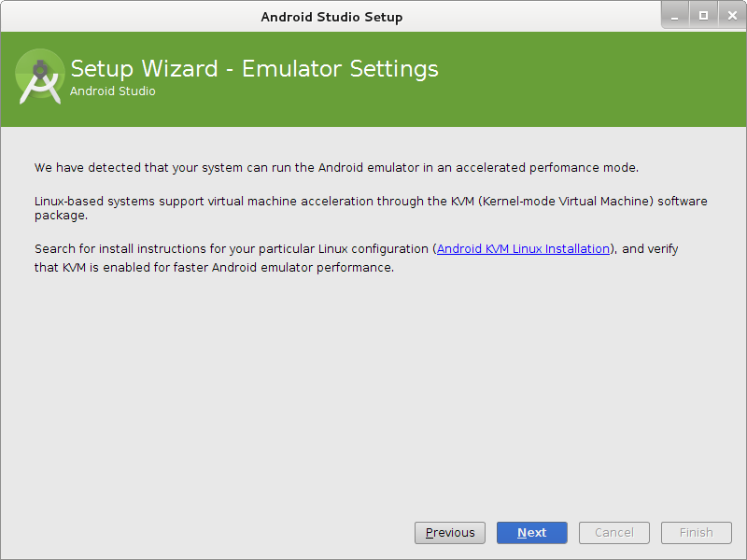Click the Android Studio logo icon
This screenshot has width=747, height=560.
pyautogui.click(x=40, y=77)
